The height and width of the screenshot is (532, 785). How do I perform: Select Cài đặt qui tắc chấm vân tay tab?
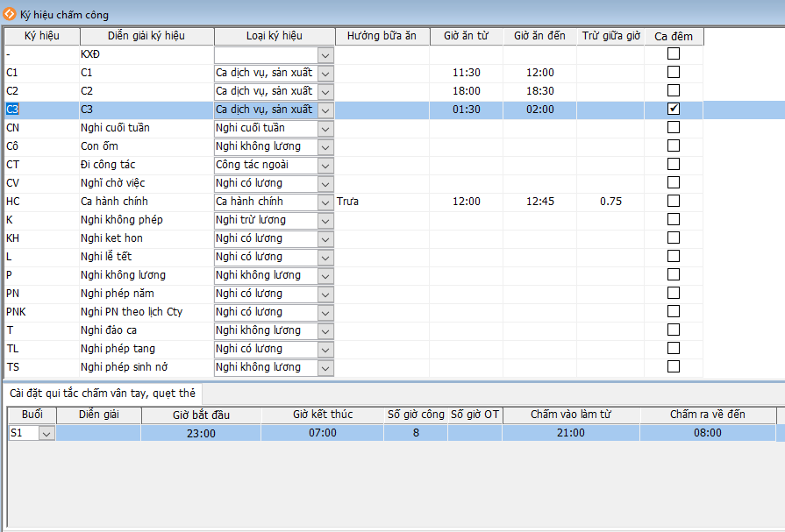[103, 394]
